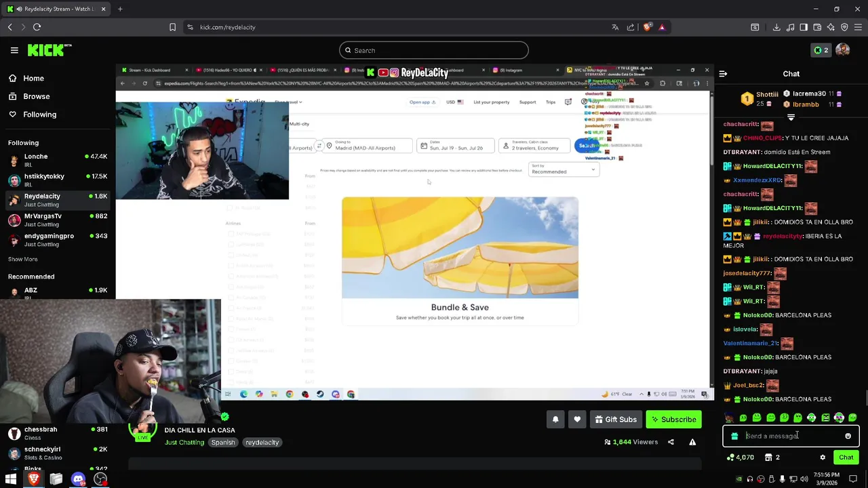868x488 pixels.
Task: Open ABZ recommended channel
Action: (58, 291)
